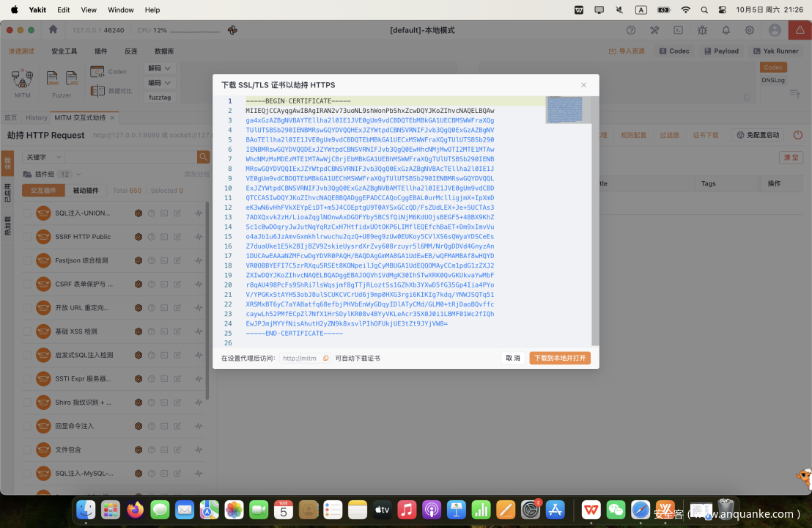The width and height of the screenshot is (812, 528).
Task: Switch to the 插件 ribbon tab
Action: point(101,51)
